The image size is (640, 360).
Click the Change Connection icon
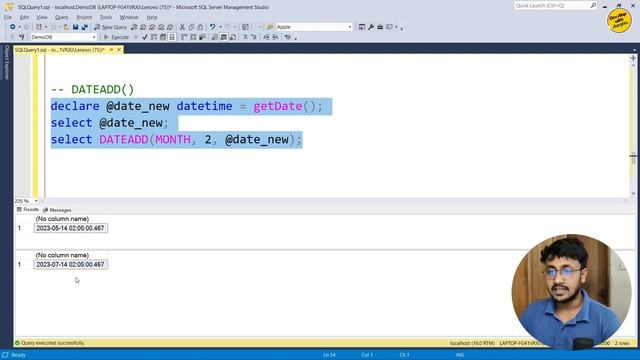click(22, 37)
